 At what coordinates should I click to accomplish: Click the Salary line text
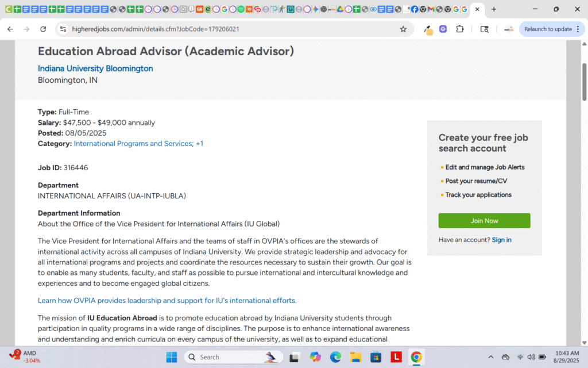[x=96, y=122]
